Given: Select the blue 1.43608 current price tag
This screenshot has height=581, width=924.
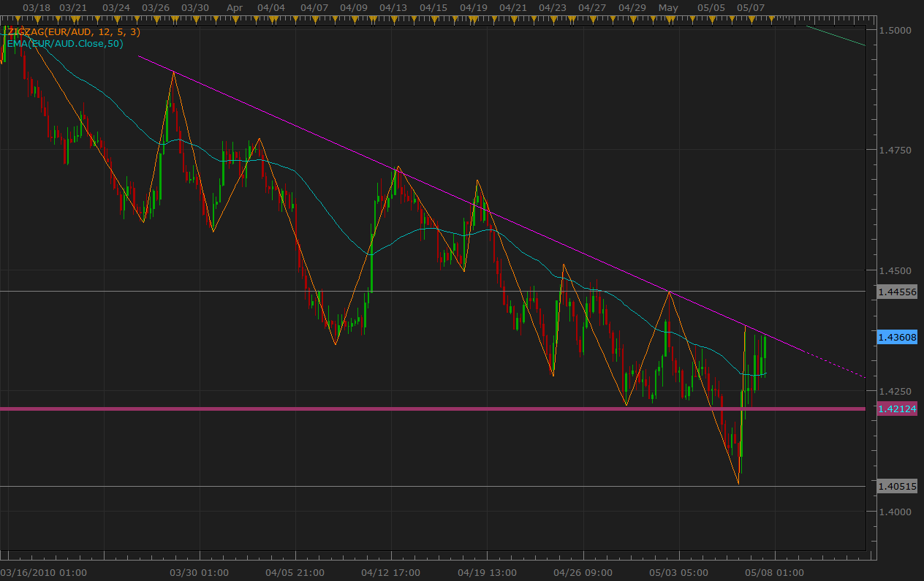Looking at the screenshot, I should tap(896, 337).
